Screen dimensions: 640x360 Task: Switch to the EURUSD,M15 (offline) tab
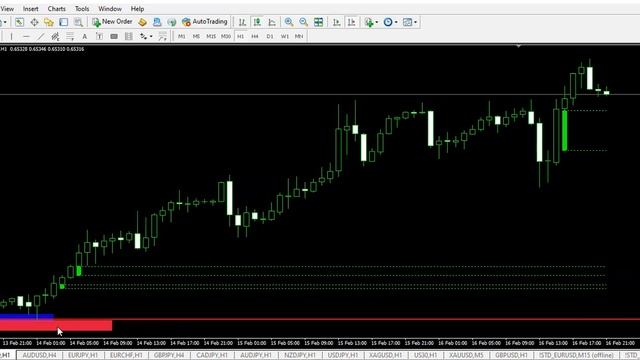point(577,356)
